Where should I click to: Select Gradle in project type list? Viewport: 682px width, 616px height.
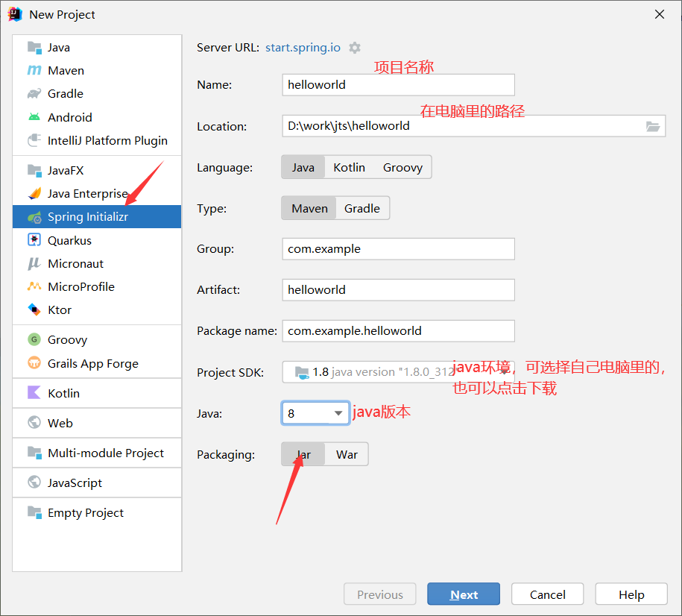(x=97, y=94)
